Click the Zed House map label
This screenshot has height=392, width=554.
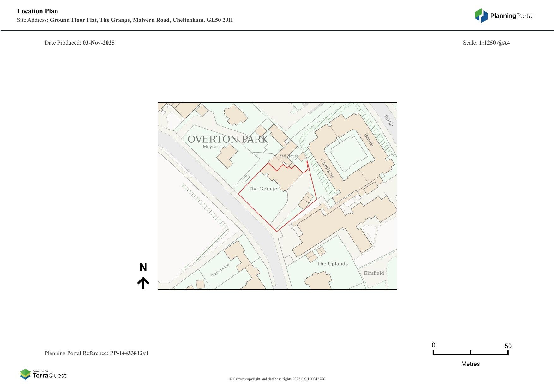289,156
